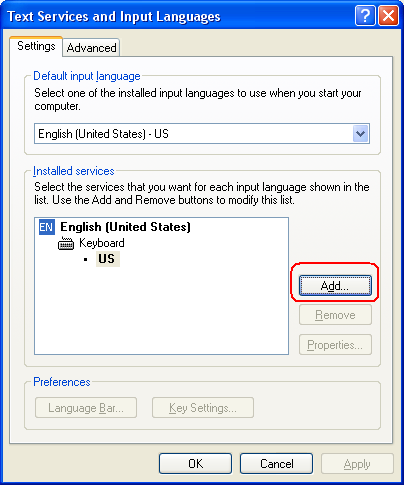
Task: Select the Settings tab
Action: pyautogui.click(x=36, y=46)
